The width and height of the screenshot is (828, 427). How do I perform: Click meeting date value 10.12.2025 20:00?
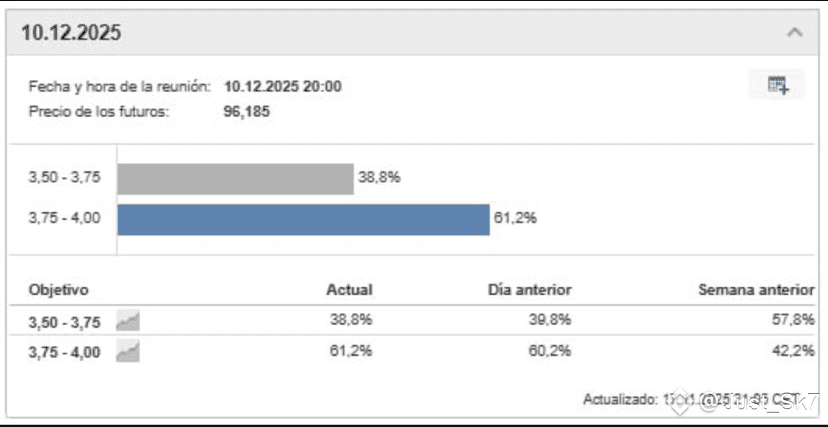283,86
